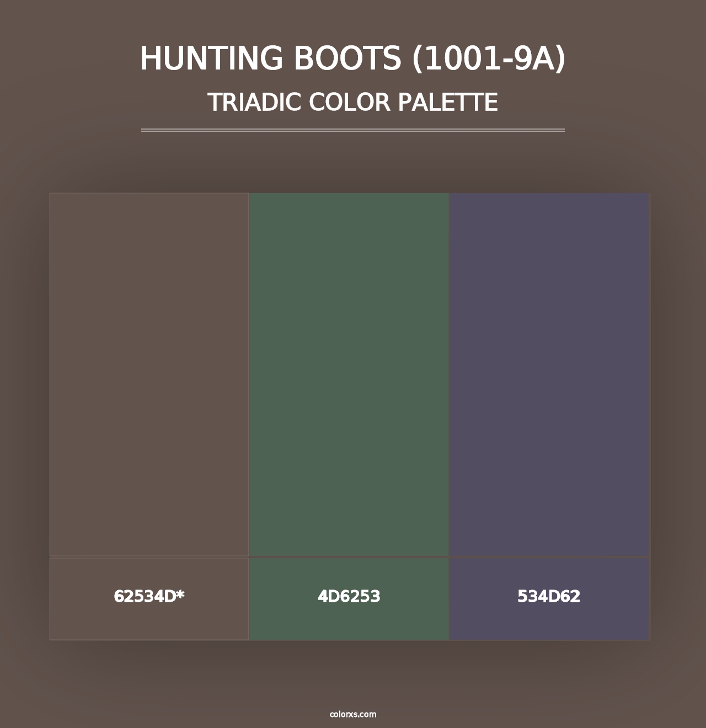Screen dimensions: 706x728
Task: Click the purple 534D62 color swatch
Action: [549, 374]
